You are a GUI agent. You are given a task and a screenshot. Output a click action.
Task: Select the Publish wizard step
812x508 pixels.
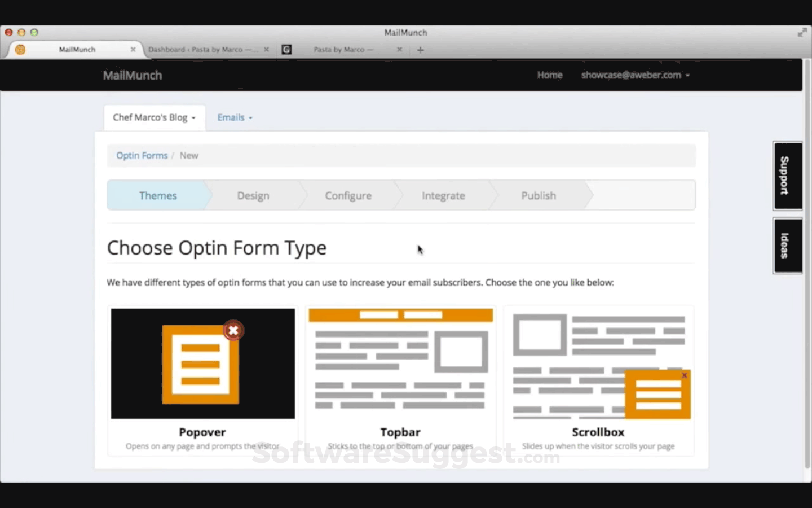[539, 195]
